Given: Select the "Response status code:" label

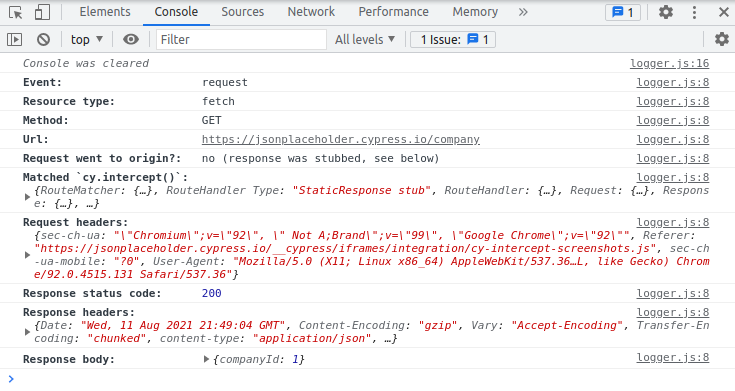Looking at the screenshot, I should click(x=92, y=293).
